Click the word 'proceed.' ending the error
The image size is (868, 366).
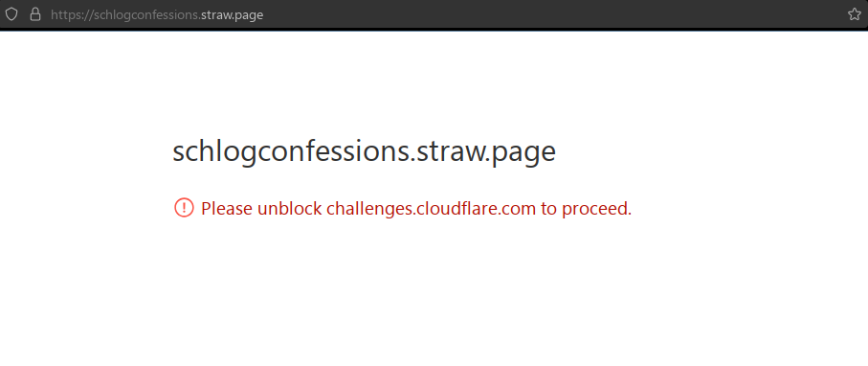pos(597,209)
